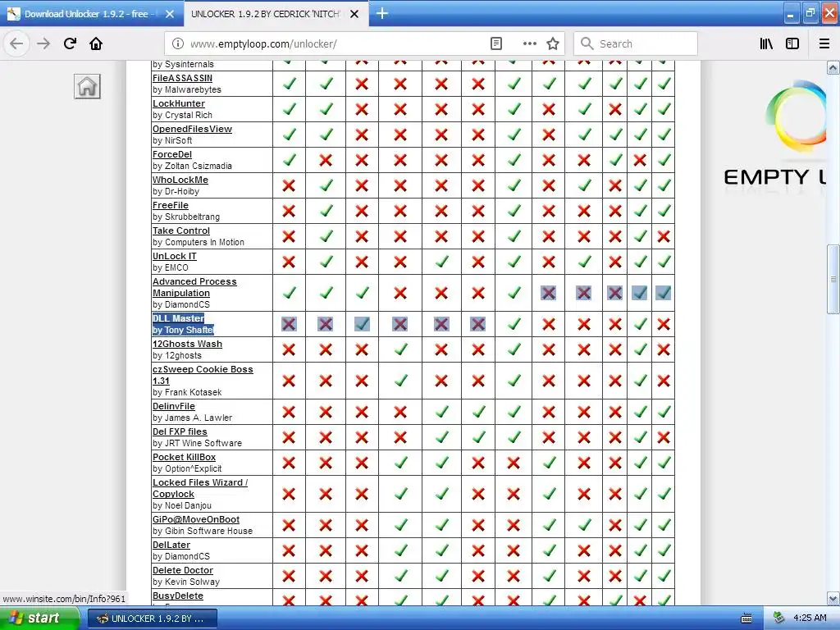Open the LockHunter link

[x=178, y=103]
